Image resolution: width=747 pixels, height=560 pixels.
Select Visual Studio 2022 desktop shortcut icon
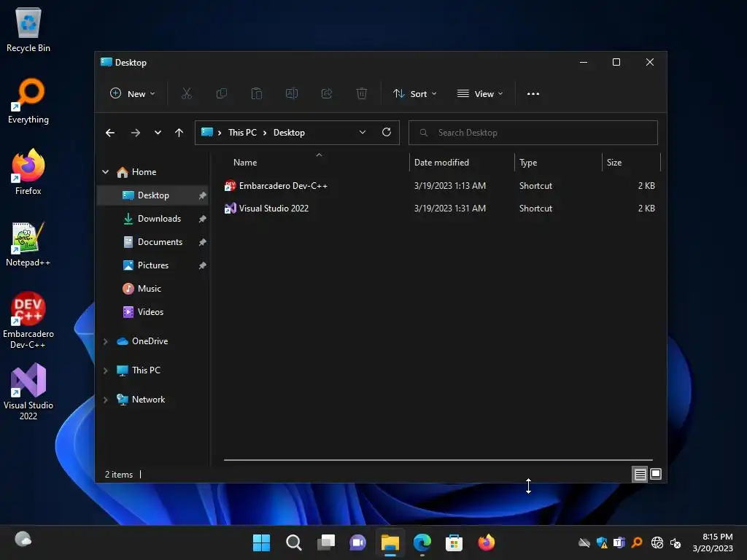pyautogui.click(x=28, y=392)
